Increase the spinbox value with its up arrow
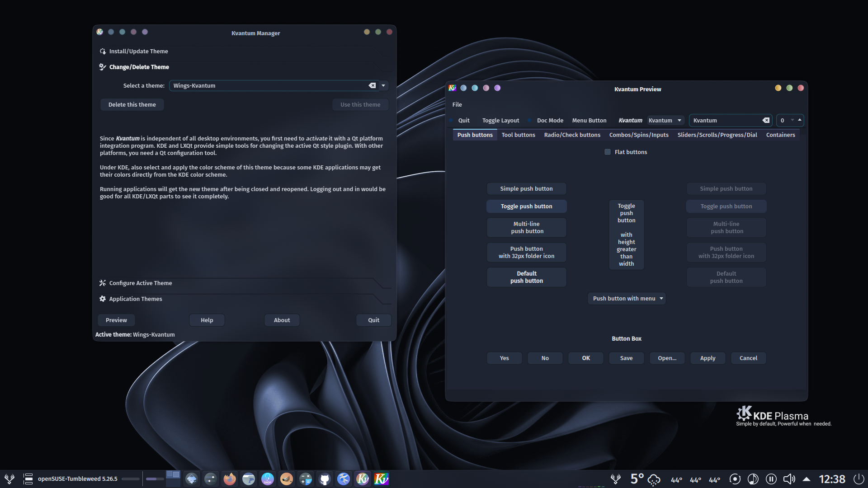 point(800,119)
